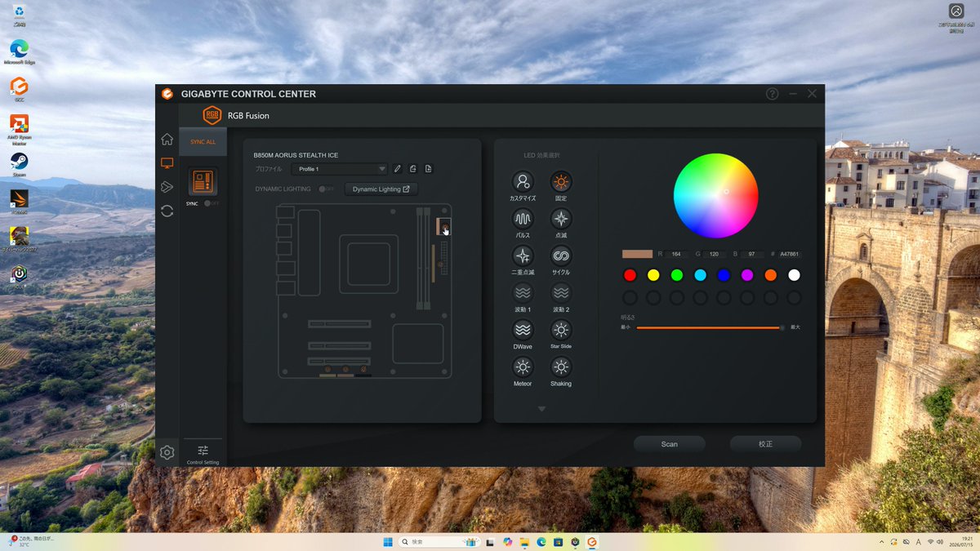Expand more LED effects with down arrow

point(541,409)
